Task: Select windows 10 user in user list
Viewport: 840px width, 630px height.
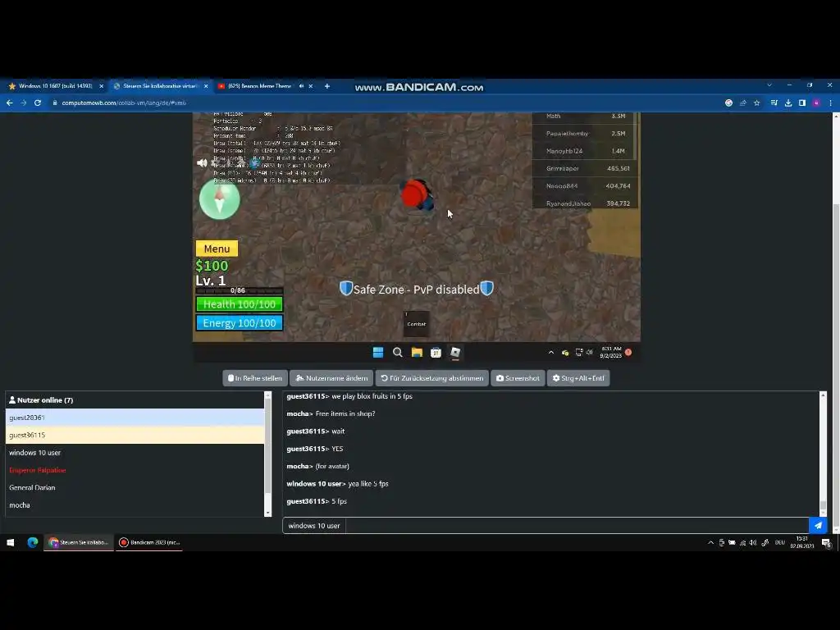Action: tap(135, 453)
